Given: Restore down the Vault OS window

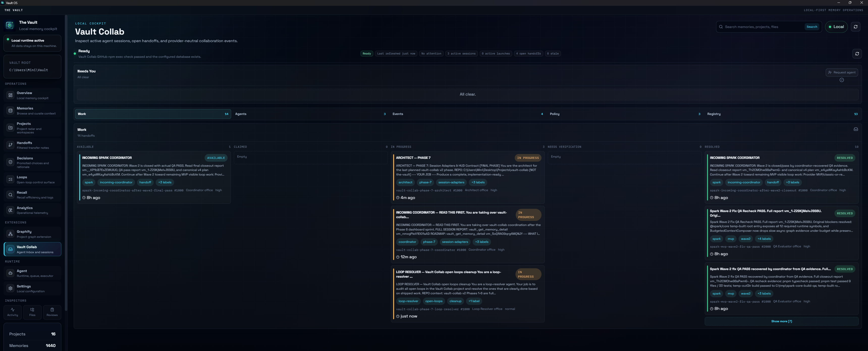Looking at the screenshot, I should pos(850,3).
